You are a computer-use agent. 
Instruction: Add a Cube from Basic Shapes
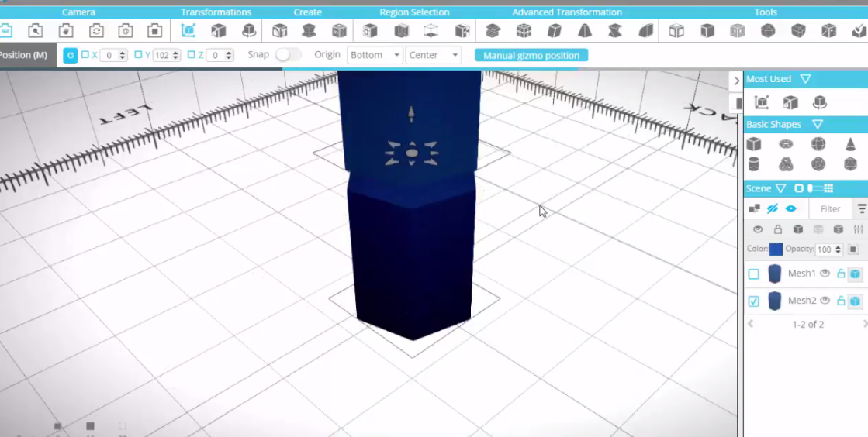[753, 144]
